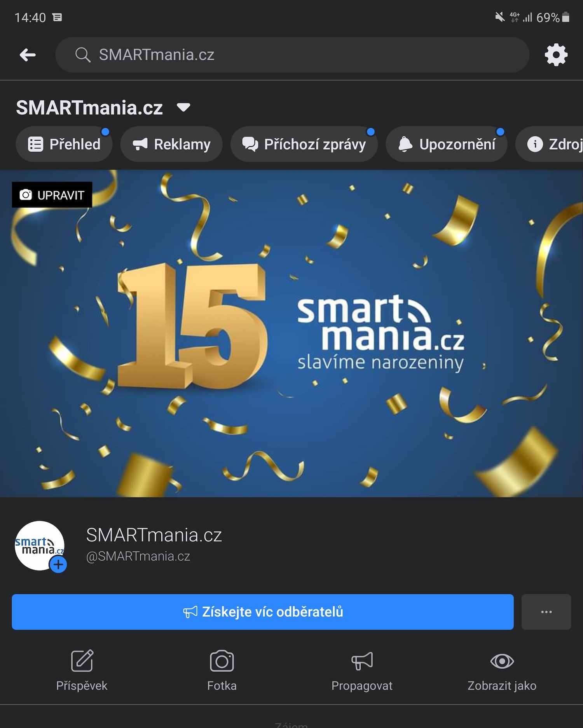Viewport: 583px width, 728px height.
Task: Open the 15th birthday cover photo
Action: coord(291,333)
